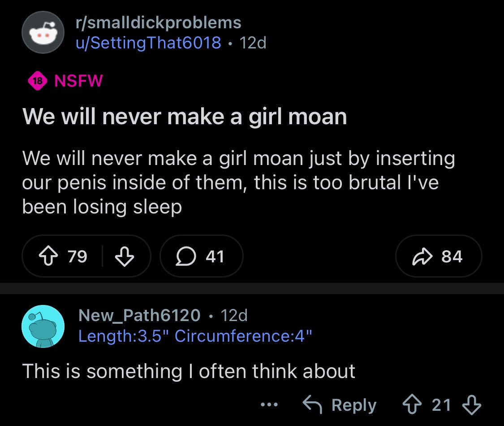Select the post body text
The image size is (504, 426).
pyautogui.click(x=238, y=183)
